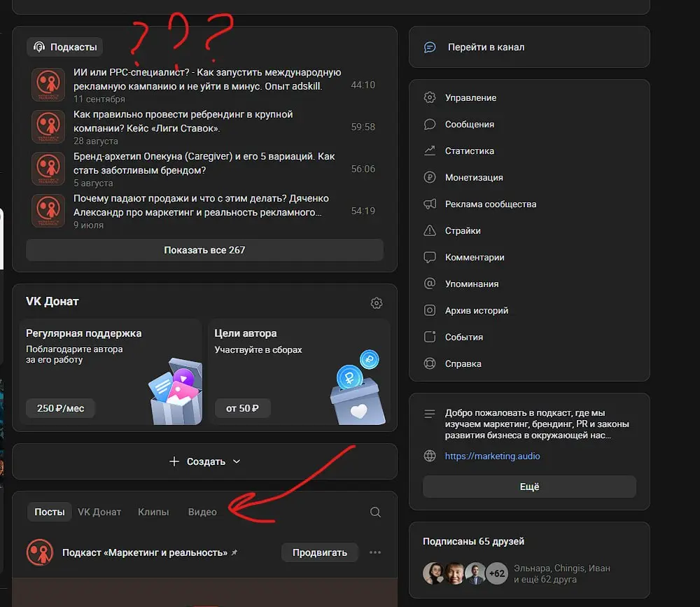The height and width of the screenshot is (607, 700).
Task: Click Показать все 267 button
Action: (204, 250)
